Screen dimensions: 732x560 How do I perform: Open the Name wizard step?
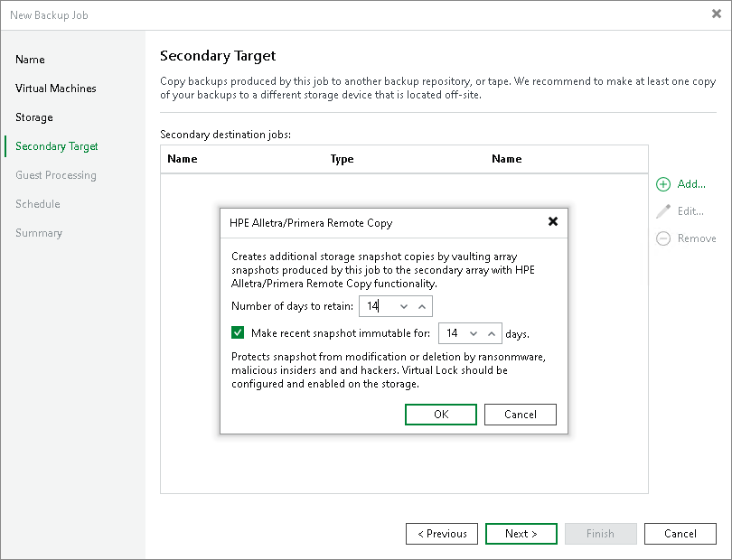coord(30,60)
